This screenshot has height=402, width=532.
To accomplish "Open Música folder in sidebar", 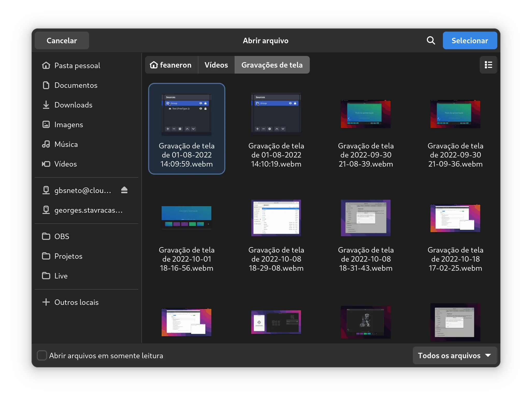I will 66,144.
